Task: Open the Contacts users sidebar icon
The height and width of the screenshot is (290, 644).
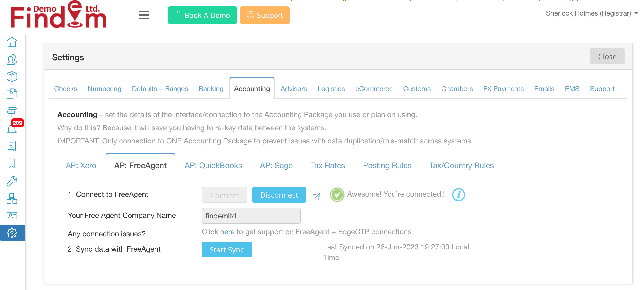Action: (12, 60)
